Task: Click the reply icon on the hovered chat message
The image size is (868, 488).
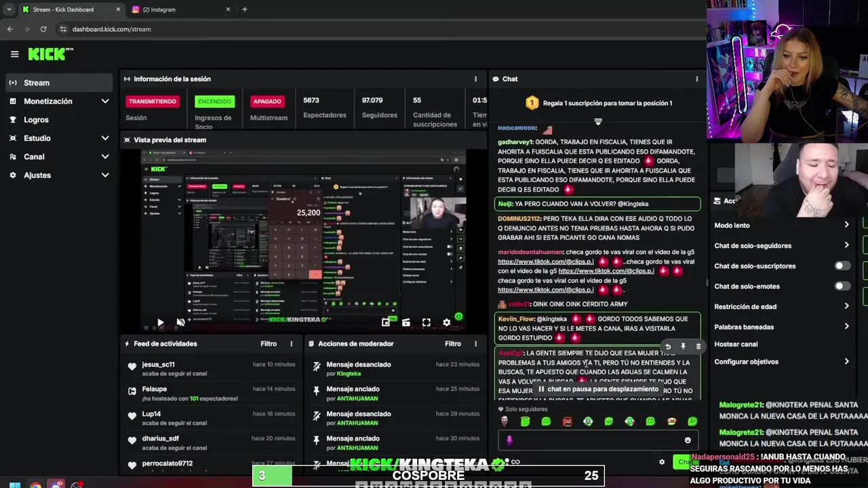Action: [x=667, y=347]
